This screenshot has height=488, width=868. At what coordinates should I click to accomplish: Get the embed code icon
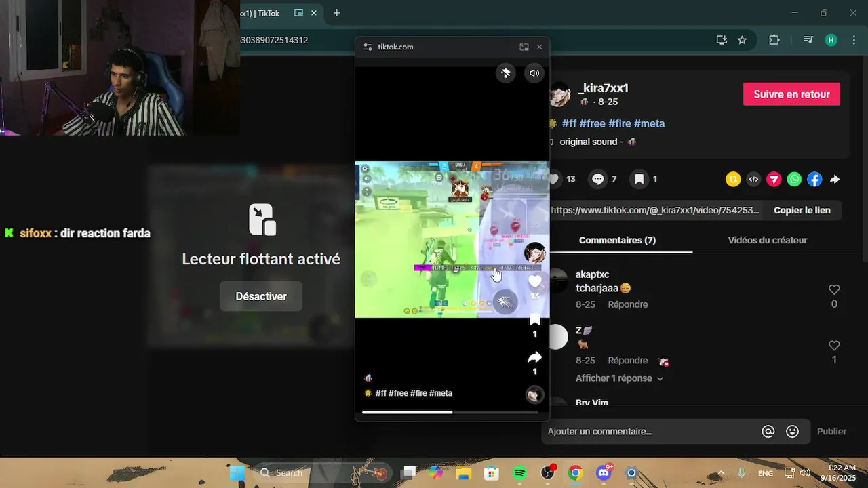753,180
